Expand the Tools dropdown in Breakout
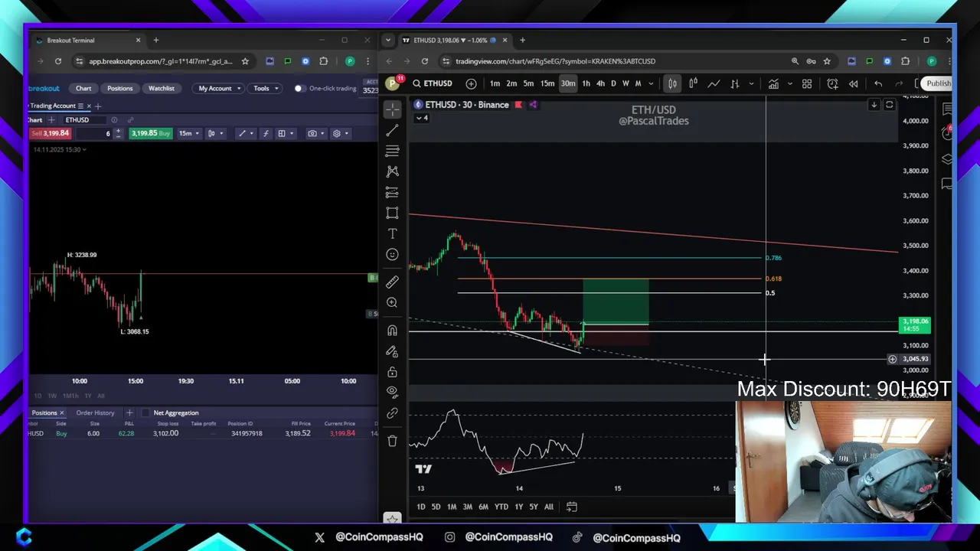 [x=266, y=88]
